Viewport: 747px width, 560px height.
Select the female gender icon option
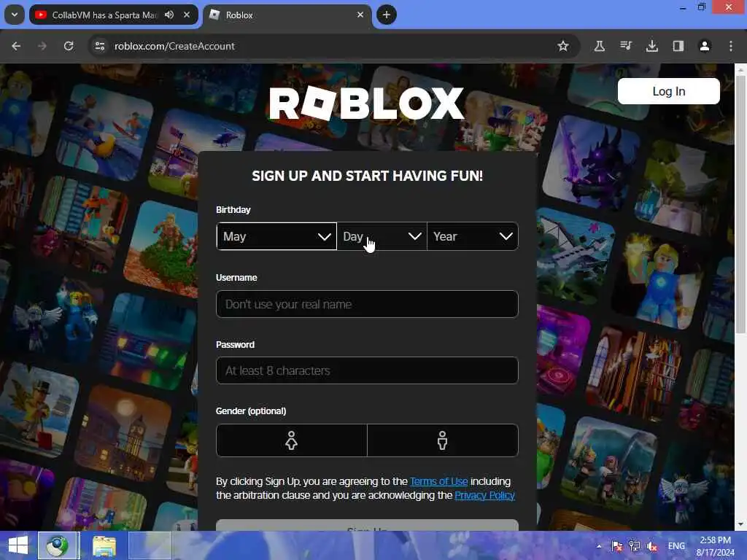click(292, 440)
